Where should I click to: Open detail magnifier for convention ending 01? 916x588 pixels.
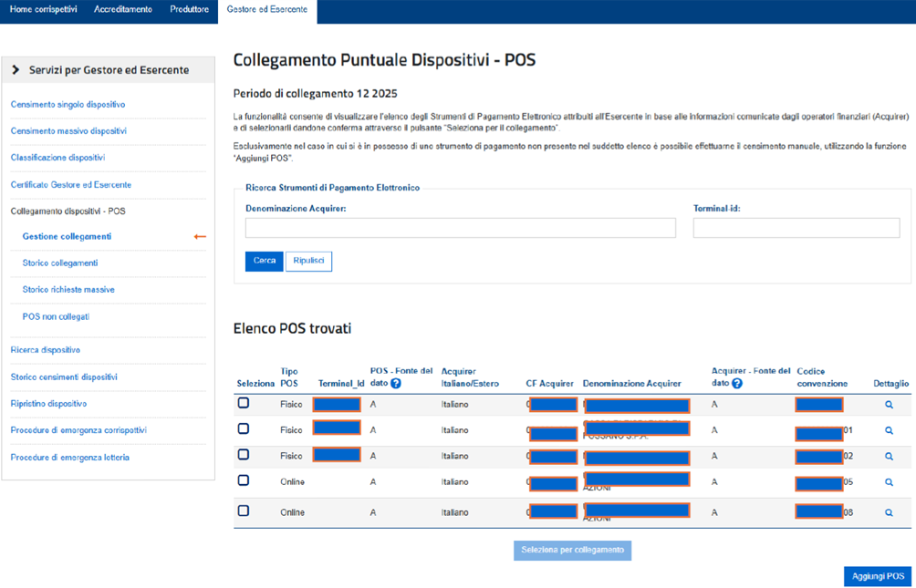pyautogui.click(x=889, y=430)
